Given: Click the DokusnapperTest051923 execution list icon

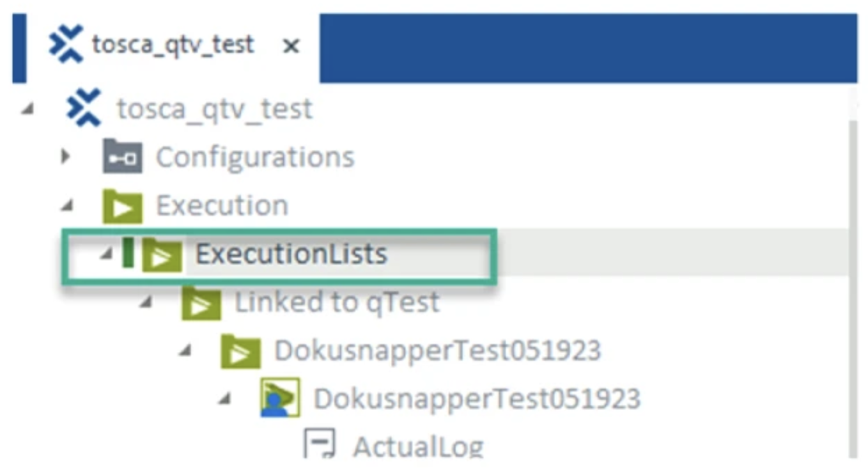Looking at the screenshot, I should (281, 399).
